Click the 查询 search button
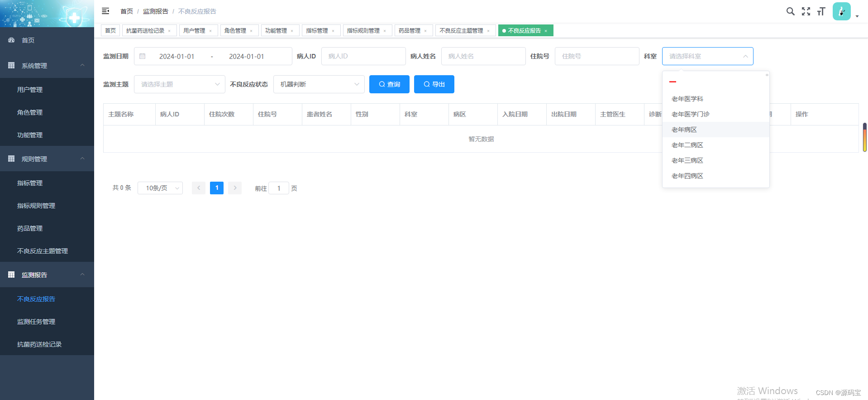 (389, 84)
